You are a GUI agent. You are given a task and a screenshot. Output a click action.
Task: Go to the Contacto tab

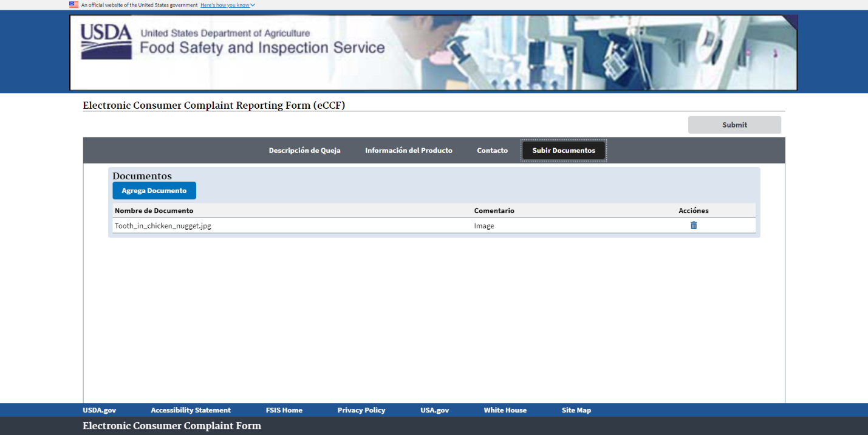pyautogui.click(x=493, y=151)
